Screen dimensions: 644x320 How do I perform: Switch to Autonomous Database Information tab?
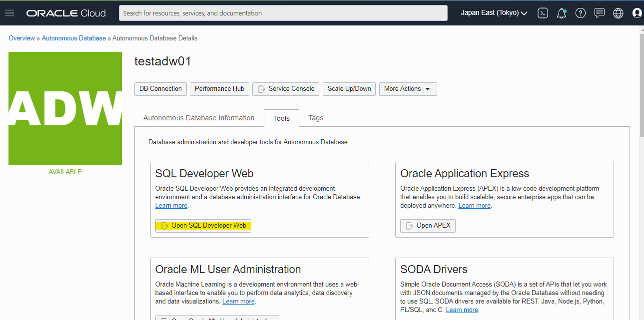click(x=199, y=118)
